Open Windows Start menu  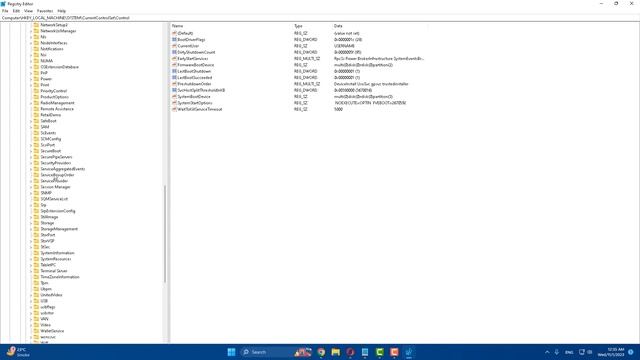point(231,352)
